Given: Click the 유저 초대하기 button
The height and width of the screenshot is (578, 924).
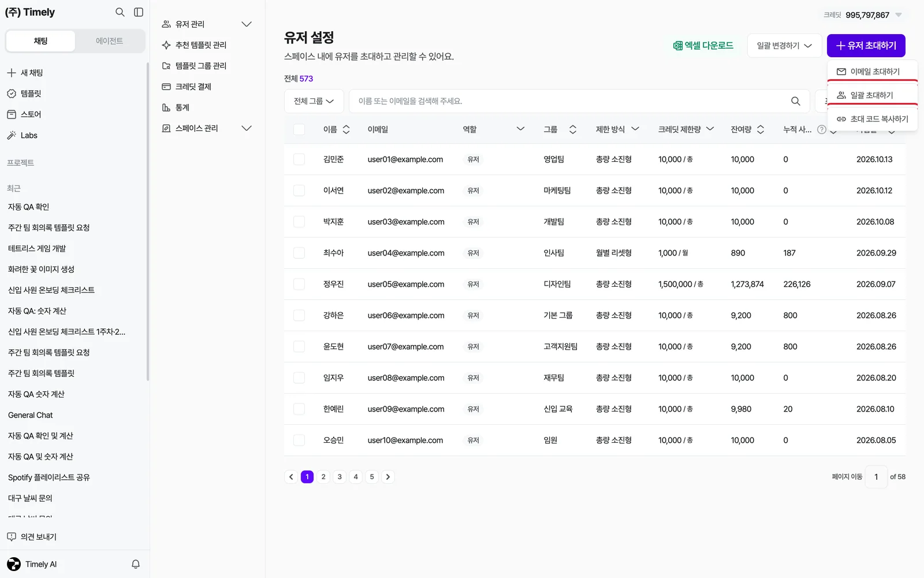Looking at the screenshot, I should pos(866,46).
